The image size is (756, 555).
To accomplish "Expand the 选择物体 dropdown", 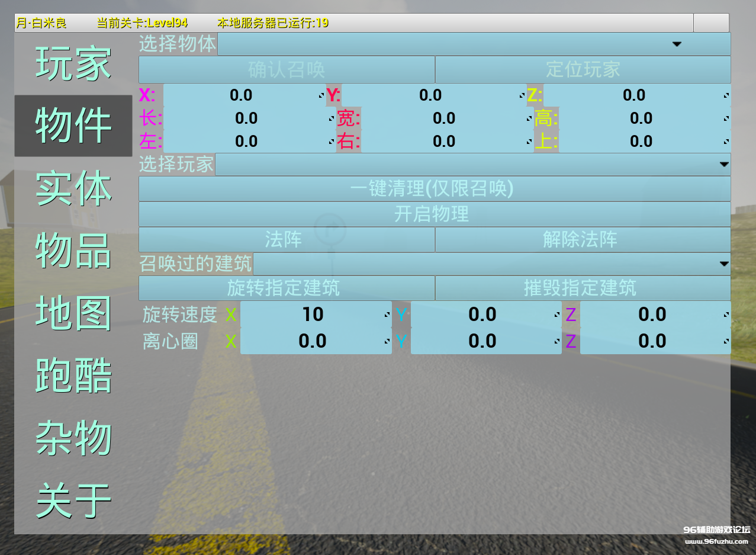I will (474, 44).
